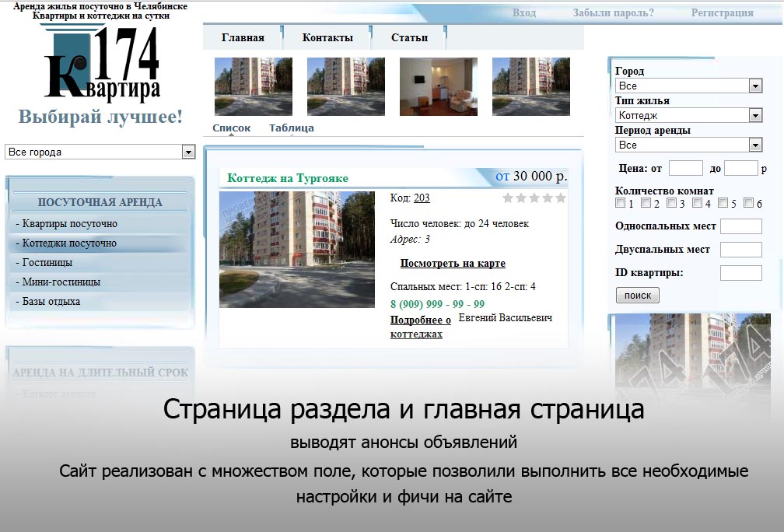Click the Вход link
Image resolution: width=784 pixels, height=532 pixels.
pos(523,13)
